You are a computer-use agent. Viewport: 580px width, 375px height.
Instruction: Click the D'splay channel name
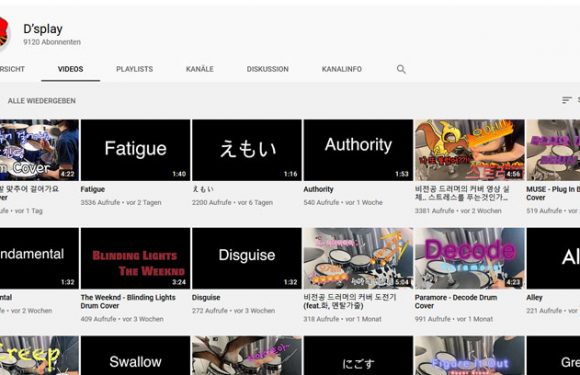coord(43,29)
